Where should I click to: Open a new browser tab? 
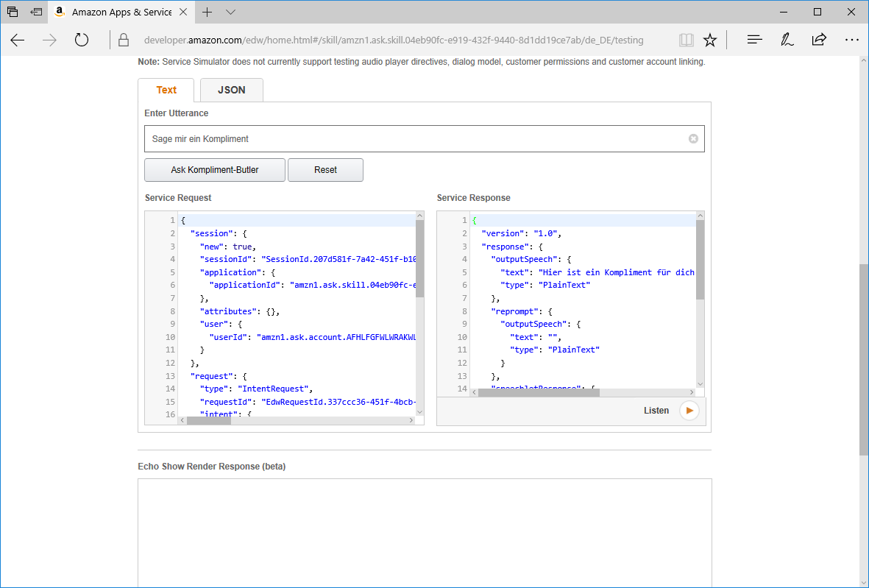[x=208, y=13]
